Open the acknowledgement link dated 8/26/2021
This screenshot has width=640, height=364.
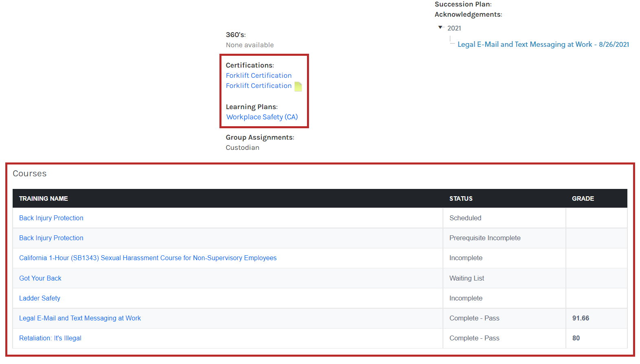(543, 44)
